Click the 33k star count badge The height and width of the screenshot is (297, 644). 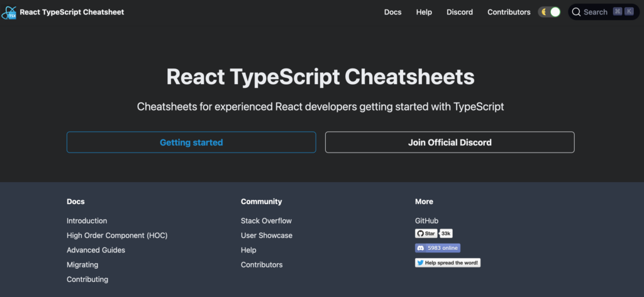tap(446, 234)
